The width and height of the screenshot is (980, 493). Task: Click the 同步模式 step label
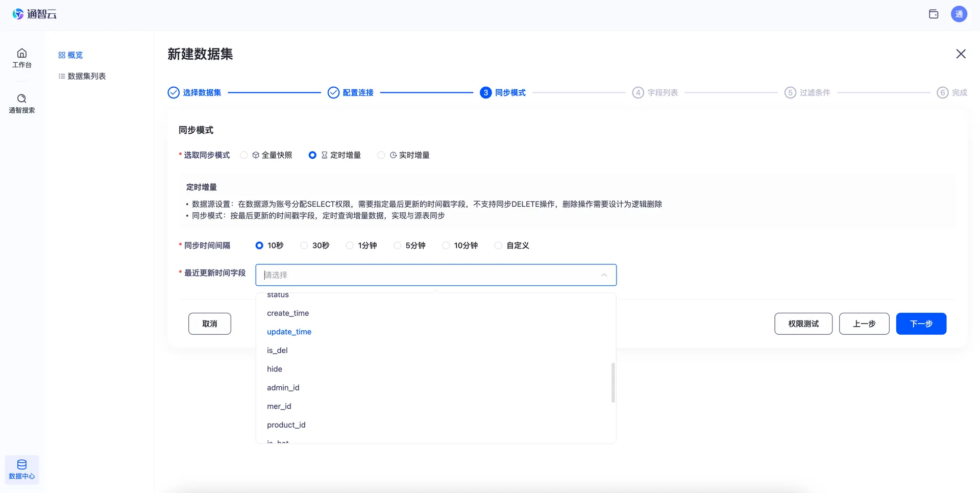pyautogui.click(x=510, y=92)
